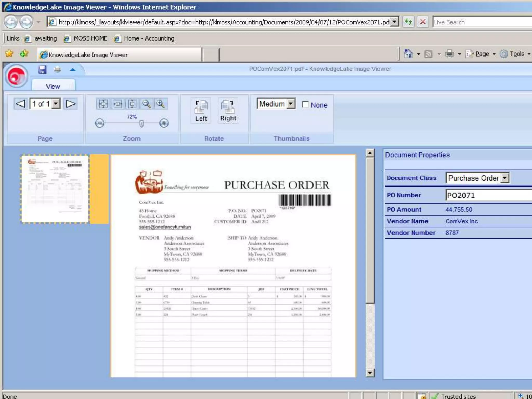Open the MOSS HOME favorites link
The image size is (532, 399).
(x=90, y=38)
